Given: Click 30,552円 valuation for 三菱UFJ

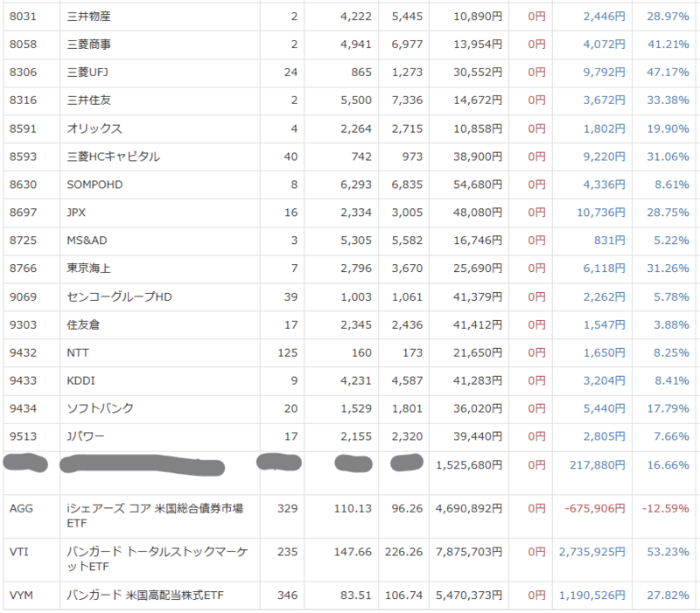Looking at the screenshot, I should (478, 73).
